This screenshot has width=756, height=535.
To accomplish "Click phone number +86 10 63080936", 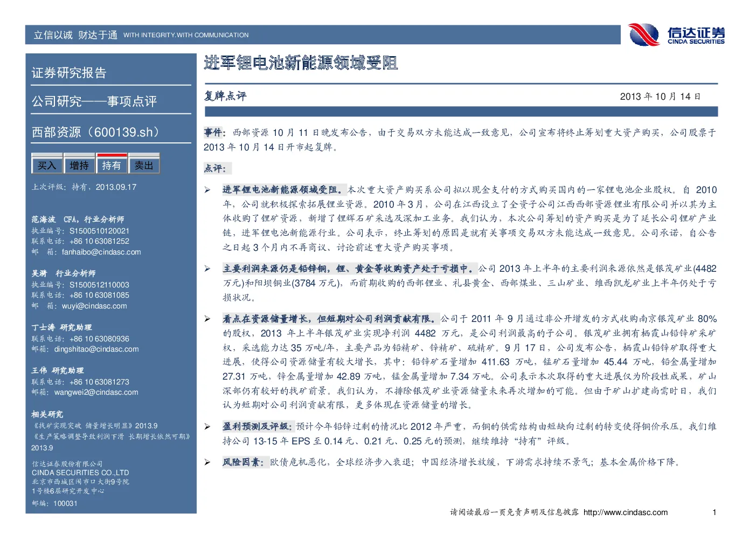I will [99, 339].
